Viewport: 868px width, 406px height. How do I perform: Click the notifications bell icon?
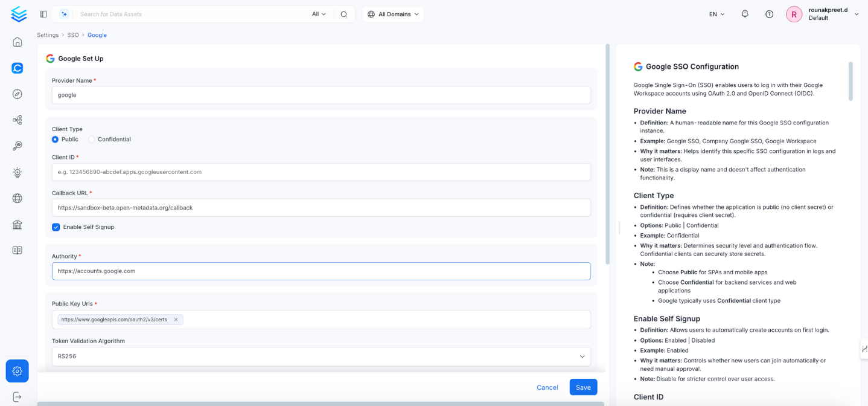tap(744, 13)
